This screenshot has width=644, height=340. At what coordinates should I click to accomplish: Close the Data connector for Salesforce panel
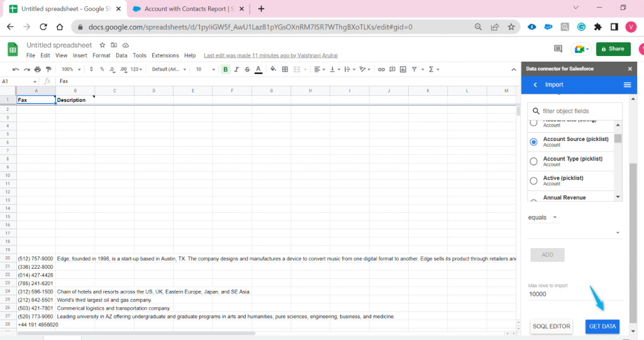pyautogui.click(x=630, y=69)
